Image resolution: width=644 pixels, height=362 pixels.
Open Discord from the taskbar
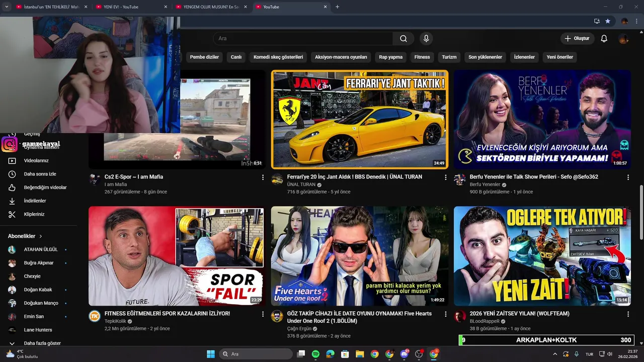[x=404, y=354]
